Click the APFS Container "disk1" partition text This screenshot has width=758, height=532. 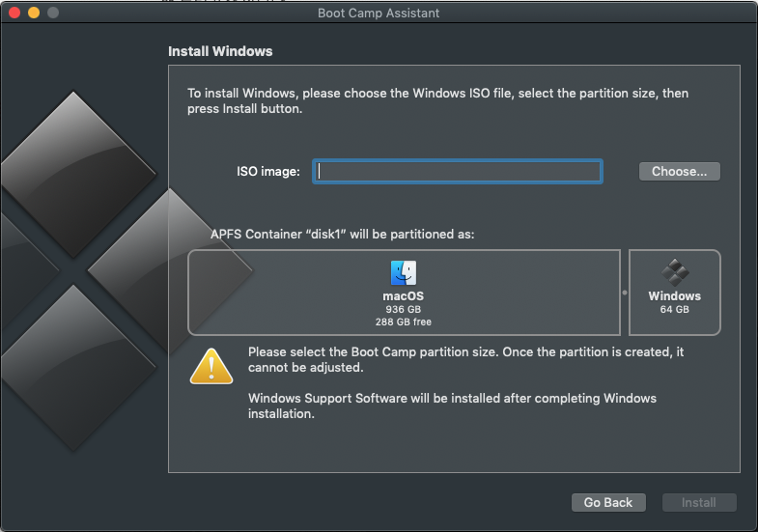tap(342, 235)
